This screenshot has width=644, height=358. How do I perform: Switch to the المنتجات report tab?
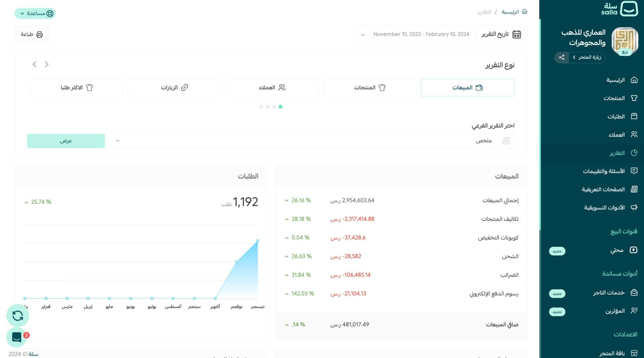tap(370, 88)
